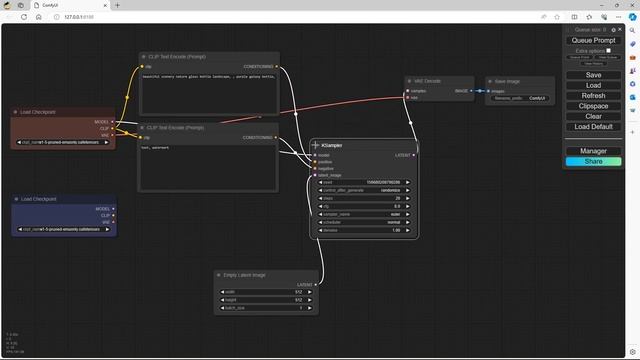The width and height of the screenshot is (640, 360).
Task: Select previous checkpoint in blue Load Checkpoint node
Action: (x=20, y=229)
